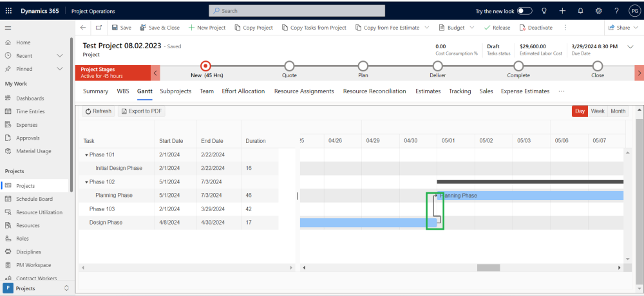This screenshot has width=644, height=296.
Task: Click Save & Close
Action: coord(160,28)
